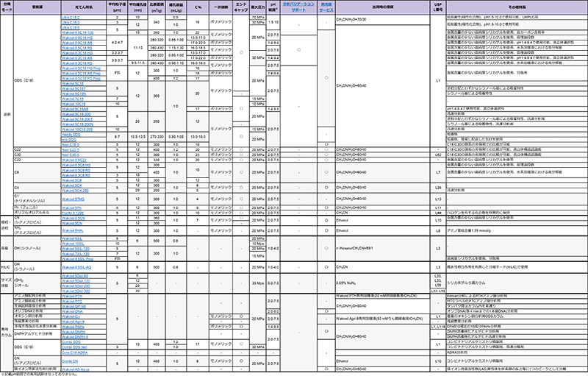Image resolution: width=588 pixels, height=376 pixels.
Task: Open the Wakosil 5C18N link
Action: [74, 93]
